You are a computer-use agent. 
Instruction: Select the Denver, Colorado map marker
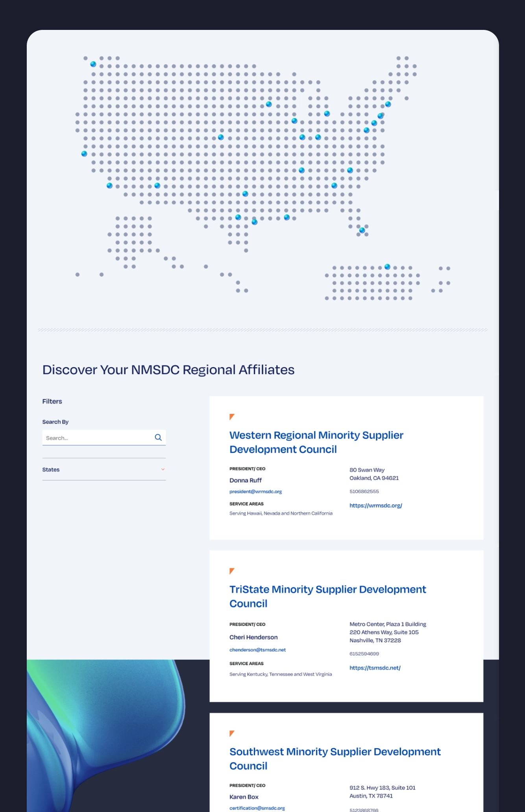point(221,137)
